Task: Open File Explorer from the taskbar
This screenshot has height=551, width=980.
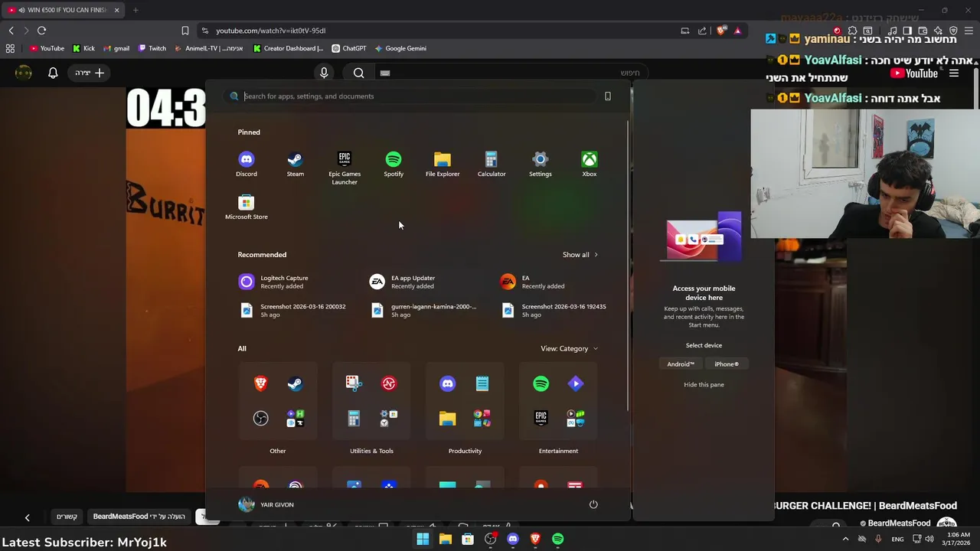Action: tap(445, 539)
